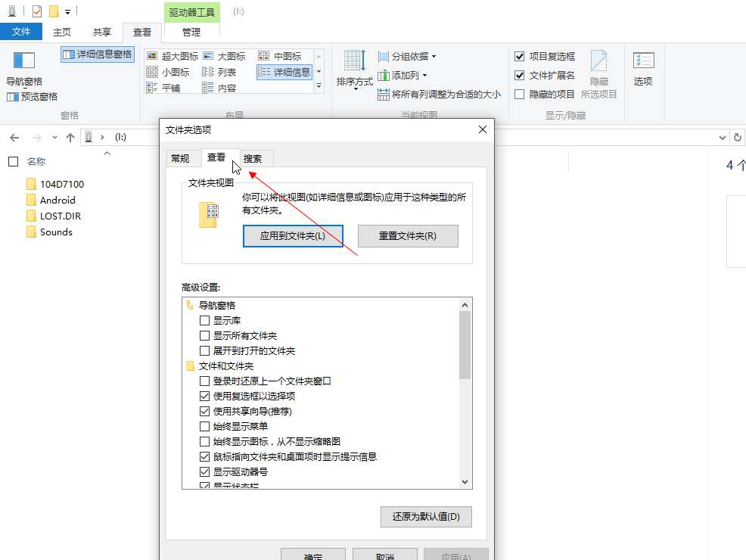Check Show all folders (显示所有文件夹)
The width and height of the screenshot is (746, 560).
(x=204, y=335)
